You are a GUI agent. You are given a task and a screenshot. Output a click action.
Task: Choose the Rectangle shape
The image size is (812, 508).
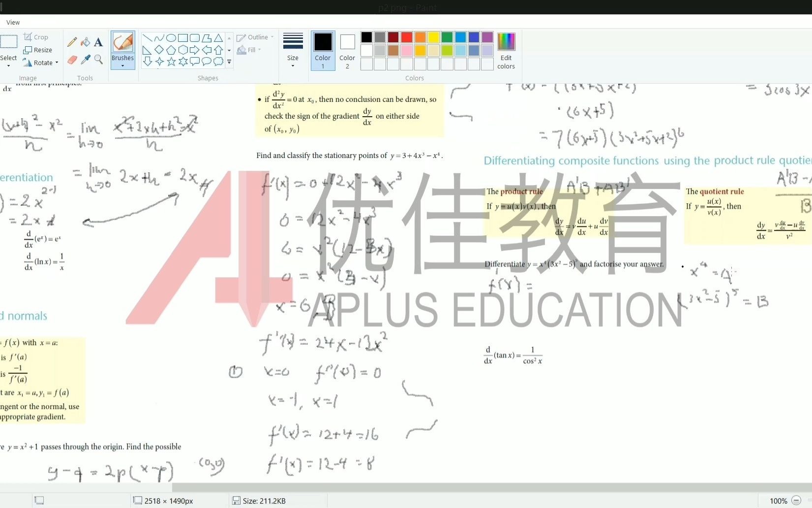[183, 38]
